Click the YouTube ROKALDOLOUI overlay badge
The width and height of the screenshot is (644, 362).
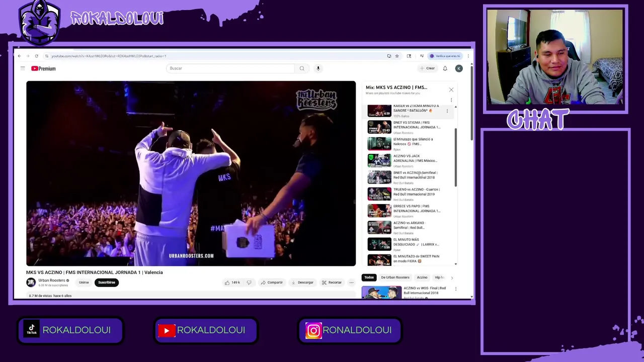206,330
